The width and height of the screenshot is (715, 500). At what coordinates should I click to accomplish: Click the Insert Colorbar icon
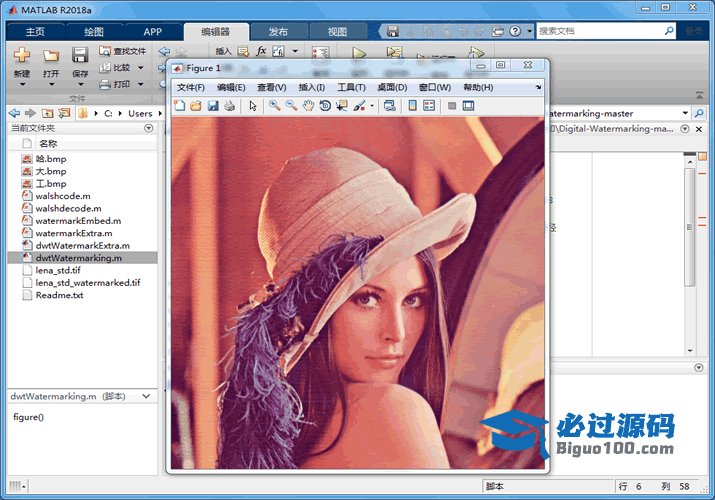pyautogui.click(x=413, y=106)
